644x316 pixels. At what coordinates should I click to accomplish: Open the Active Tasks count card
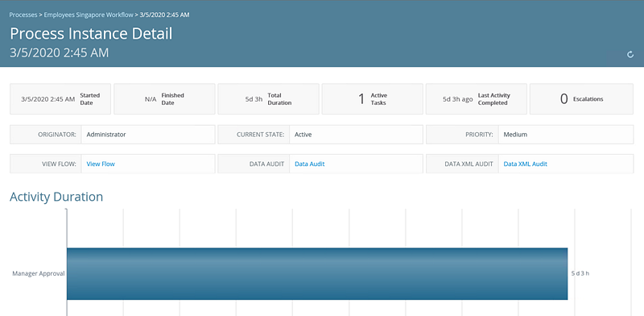(372, 99)
